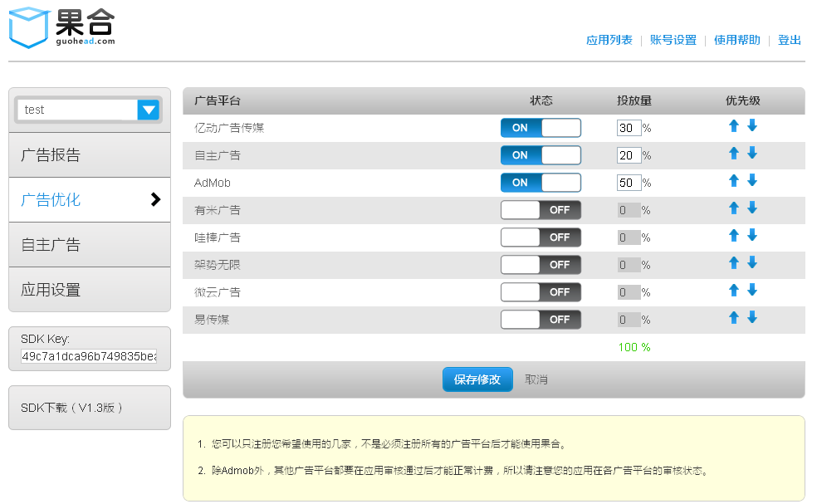Screen dimensions: 817x504
Task: Click the 果合 guohead.com logo
Action: (x=62, y=27)
